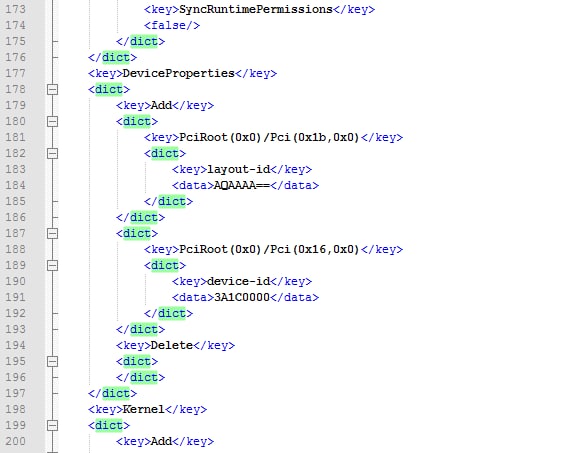Click line number 177 in the margin
Image resolution: width=570 pixels, height=453 pixels.
click(x=15, y=73)
